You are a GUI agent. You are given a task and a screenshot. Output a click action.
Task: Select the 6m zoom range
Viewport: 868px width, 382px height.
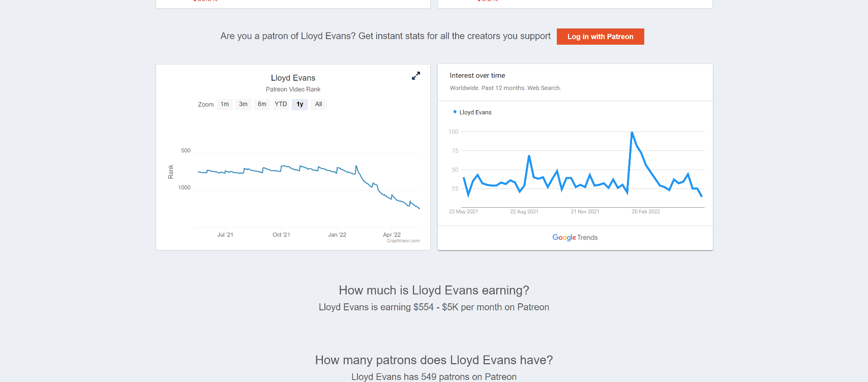point(262,104)
